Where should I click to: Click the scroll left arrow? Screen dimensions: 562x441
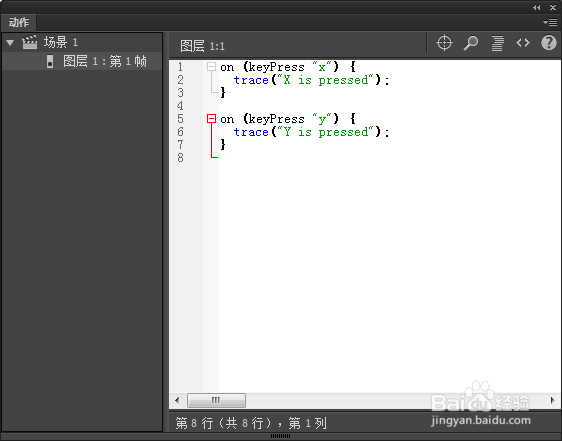(x=177, y=400)
